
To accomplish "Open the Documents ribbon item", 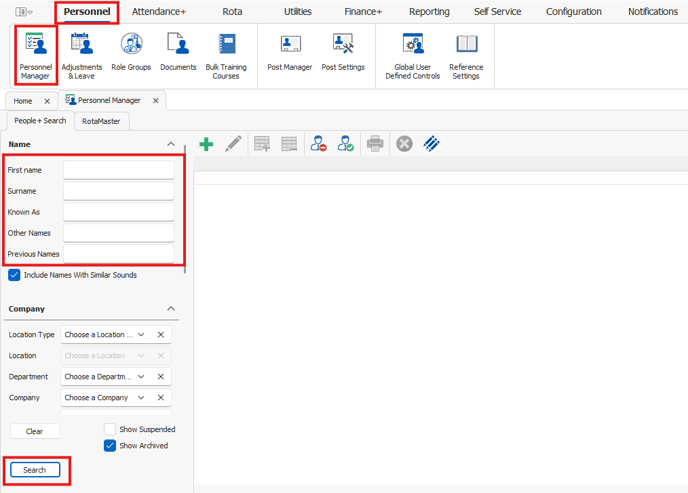I will coord(178,52).
